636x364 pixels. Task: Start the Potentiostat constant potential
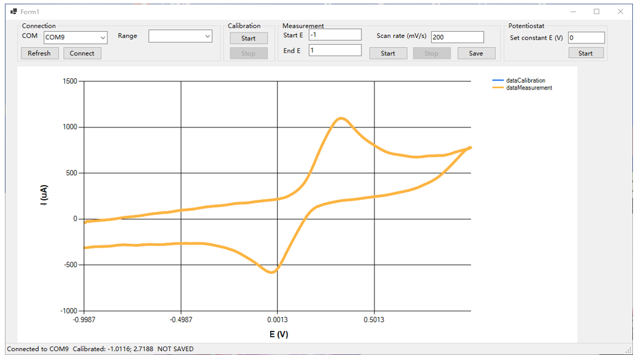click(585, 53)
